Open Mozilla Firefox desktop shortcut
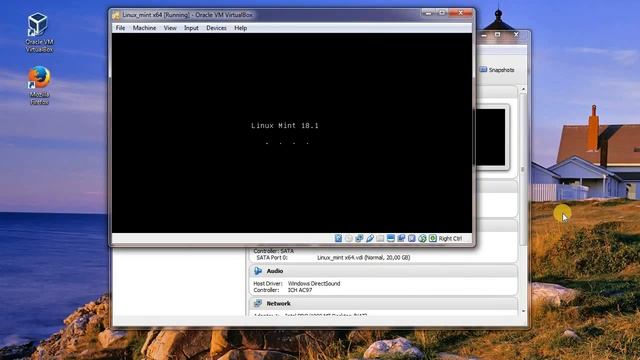The width and height of the screenshot is (640, 360). pyautogui.click(x=39, y=86)
